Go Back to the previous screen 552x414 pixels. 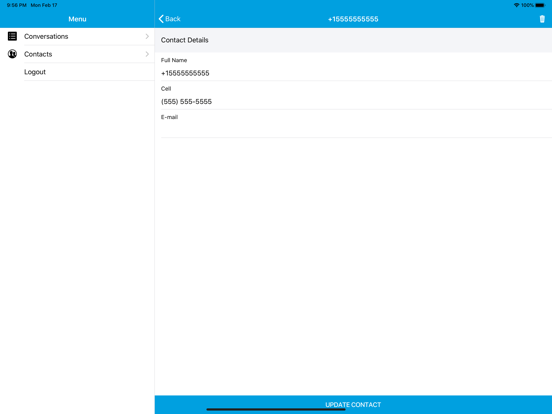tap(170, 19)
